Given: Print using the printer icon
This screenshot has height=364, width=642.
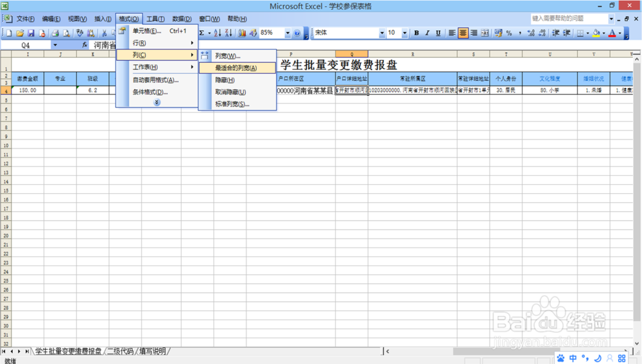Looking at the screenshot, I should (x=55, y=33).
